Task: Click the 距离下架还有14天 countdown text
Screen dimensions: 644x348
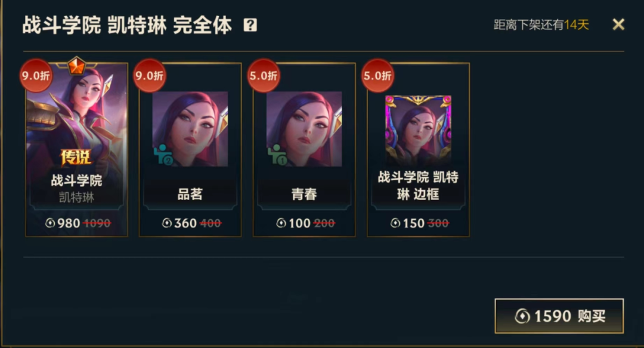Action: click(x=541, y=24)
